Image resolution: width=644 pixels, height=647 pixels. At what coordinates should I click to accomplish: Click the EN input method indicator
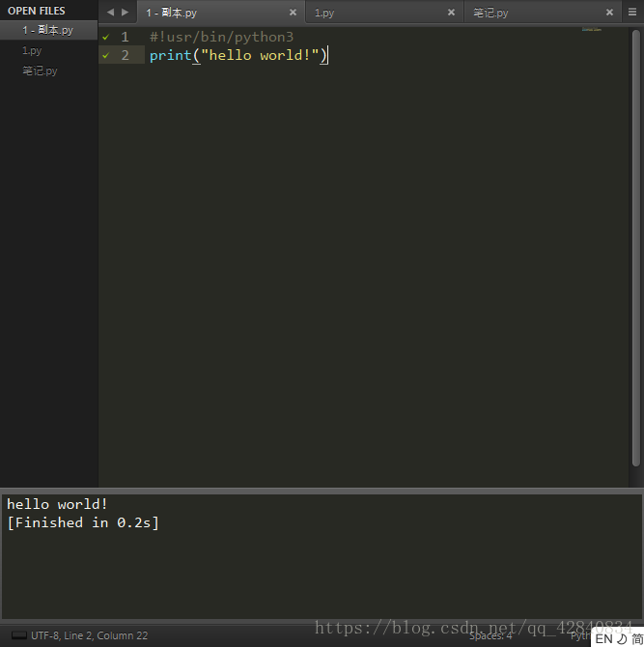point(604,638)
